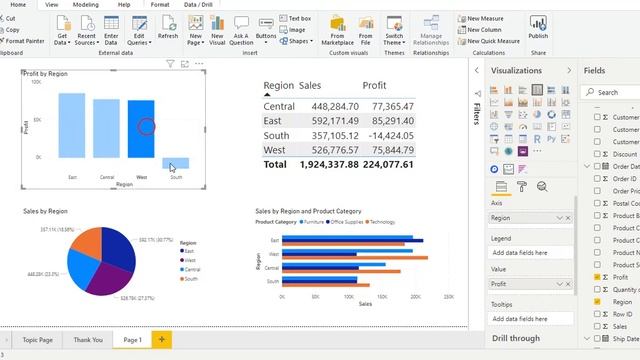The height and width of the screenshot is (360, 640).
Task: Click New Measure
Action: click(481, 18)
